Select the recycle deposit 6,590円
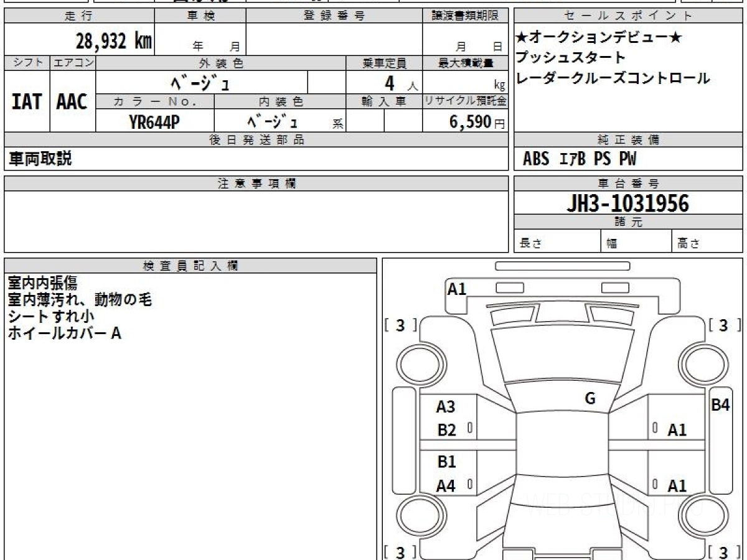Image resolution: width=747 pixels, height=560 pixels. point(477,122)
